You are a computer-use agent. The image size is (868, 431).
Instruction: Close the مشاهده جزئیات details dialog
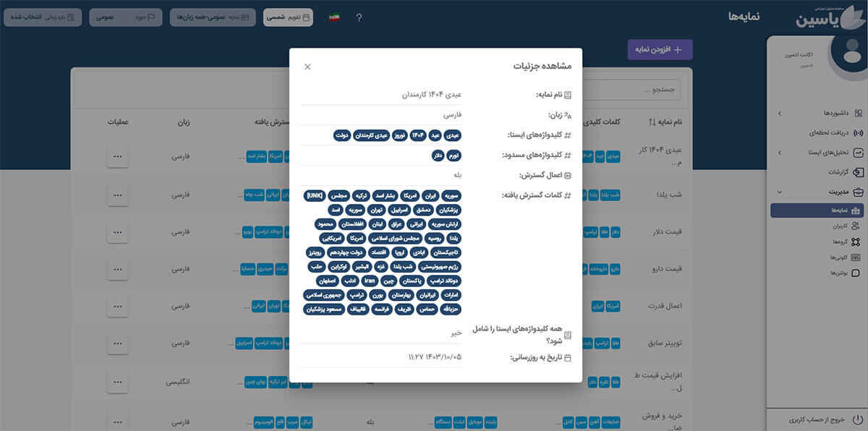(307, 67)
